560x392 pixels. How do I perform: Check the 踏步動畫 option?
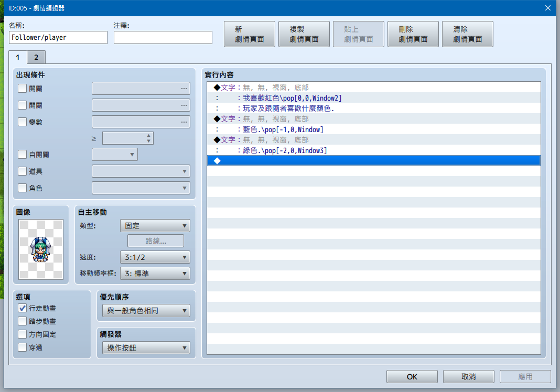pos(22,321)
